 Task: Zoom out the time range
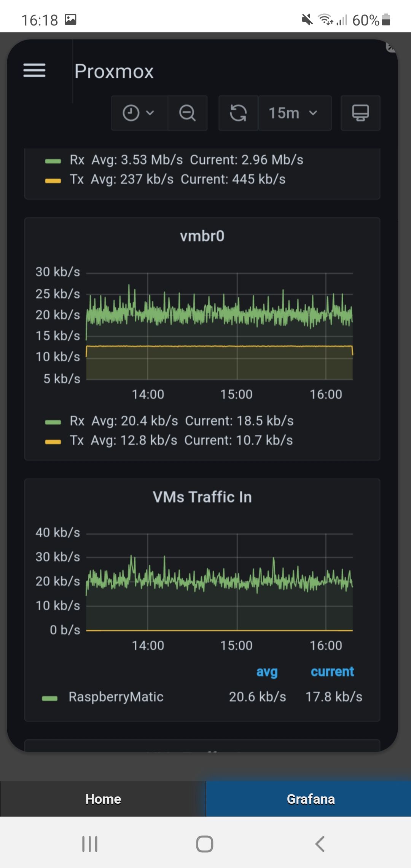pos(188,113)
